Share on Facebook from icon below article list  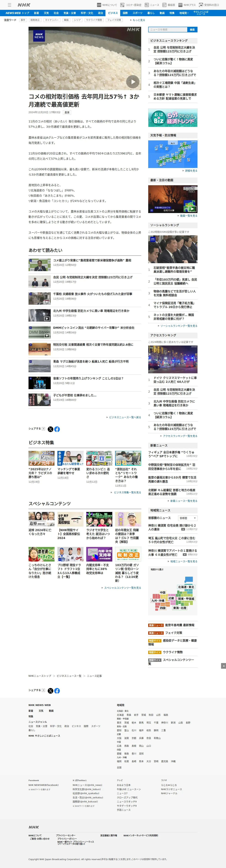coord(57,429)
